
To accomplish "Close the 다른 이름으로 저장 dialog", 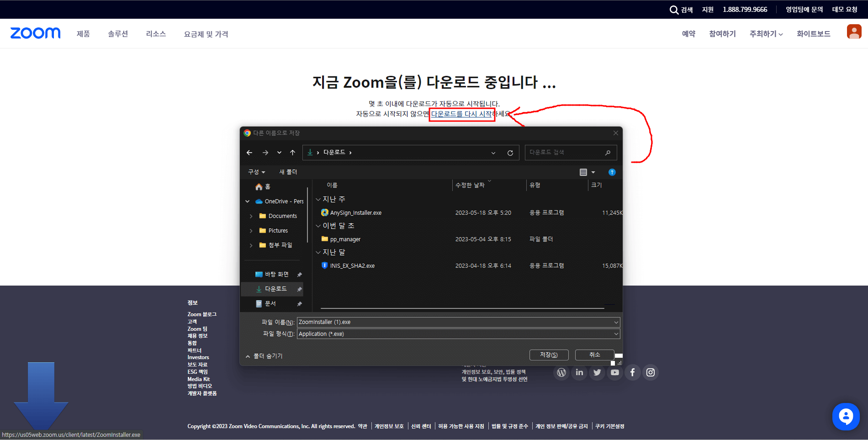I will pyautogui.click(x=616, y=133).
